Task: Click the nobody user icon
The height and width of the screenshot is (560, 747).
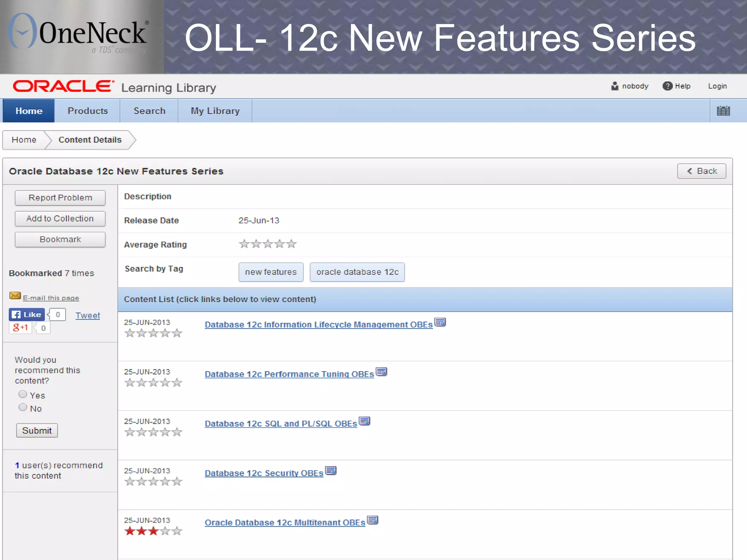Action: click(615, 86)
